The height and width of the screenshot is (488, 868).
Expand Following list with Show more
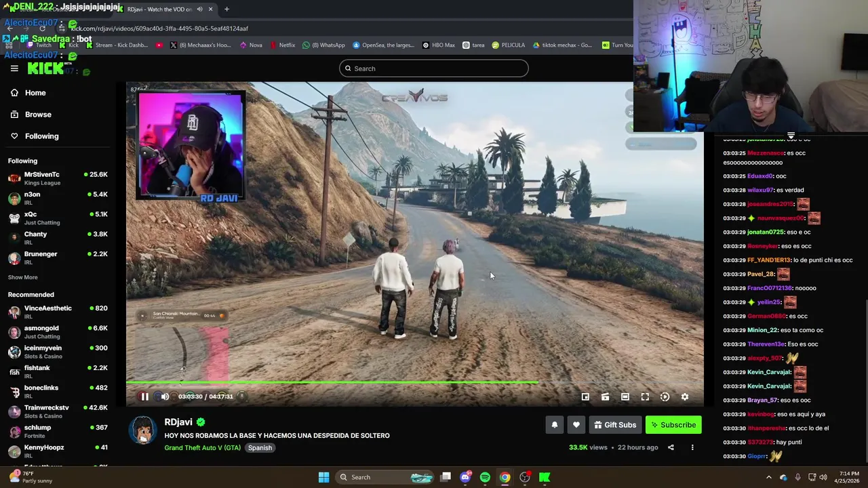pyautogui.click(x=22, y=277)
